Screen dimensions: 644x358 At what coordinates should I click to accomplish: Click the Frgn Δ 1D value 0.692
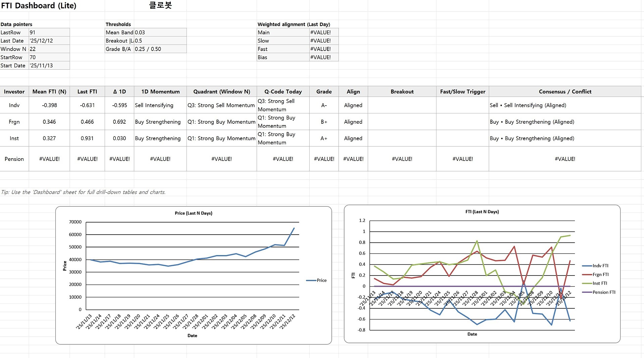119,122
